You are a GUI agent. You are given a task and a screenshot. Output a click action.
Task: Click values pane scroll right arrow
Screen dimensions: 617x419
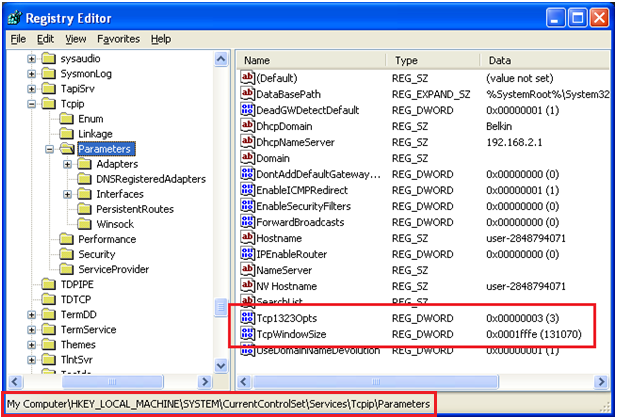[x=601, y=382]
